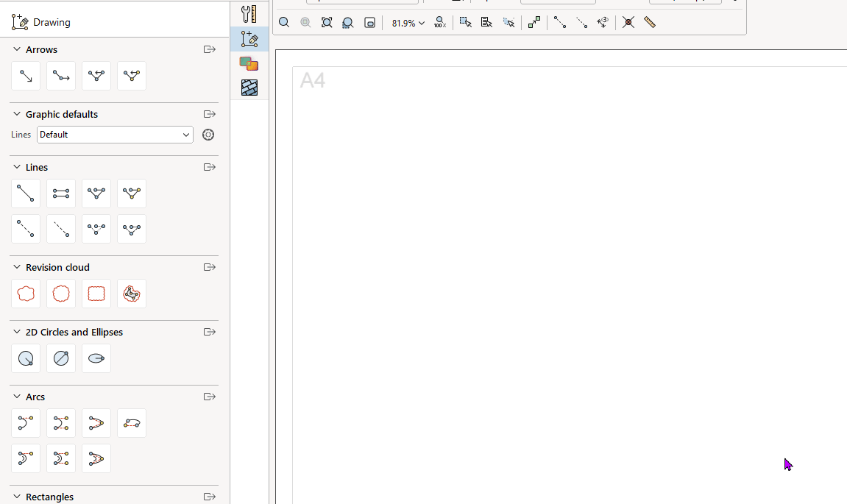Open Lines graphic defaults settings gear
The image size is (847, 504).
pos(208,135)
